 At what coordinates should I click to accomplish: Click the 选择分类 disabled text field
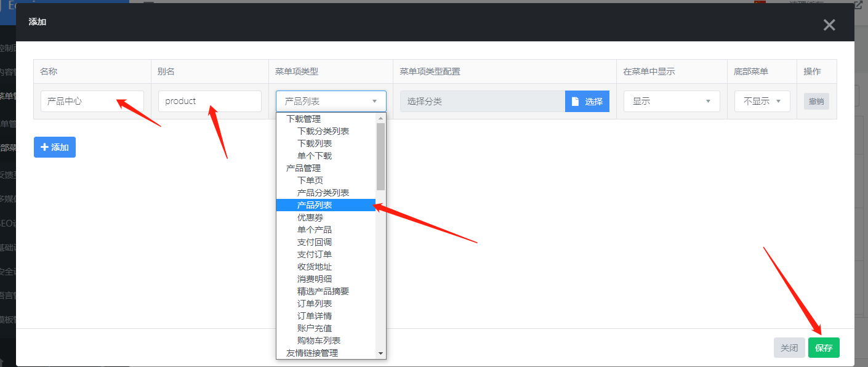tap(482, 102)
